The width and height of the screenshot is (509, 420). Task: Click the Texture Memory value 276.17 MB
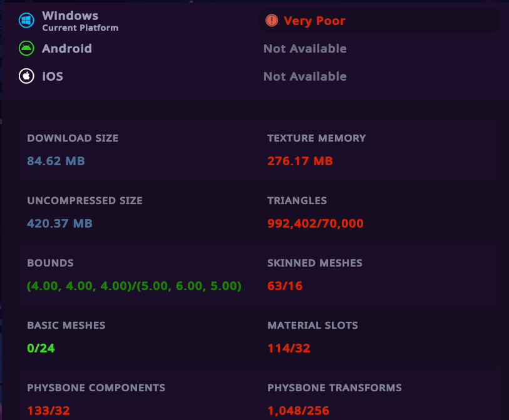(300, 161)
